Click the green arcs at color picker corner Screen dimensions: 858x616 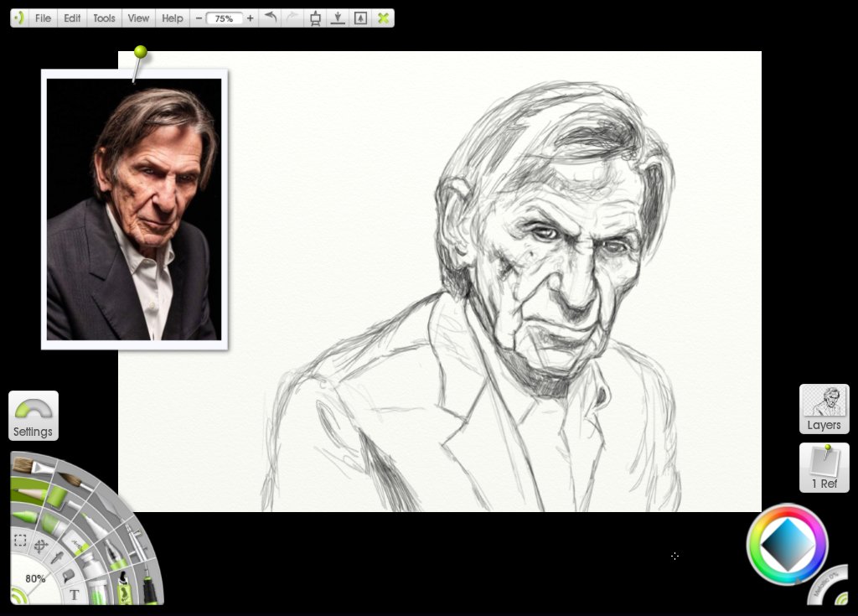[x=841, y=598]
